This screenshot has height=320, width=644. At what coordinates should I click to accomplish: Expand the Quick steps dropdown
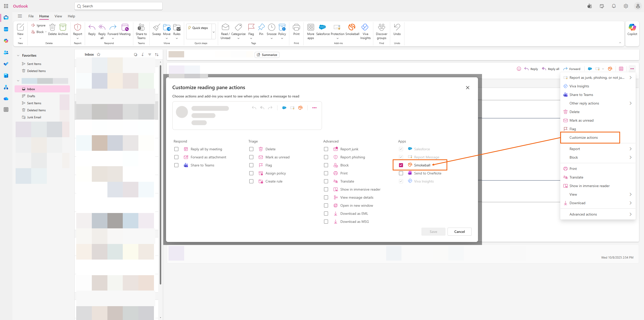tap(214, 32)
